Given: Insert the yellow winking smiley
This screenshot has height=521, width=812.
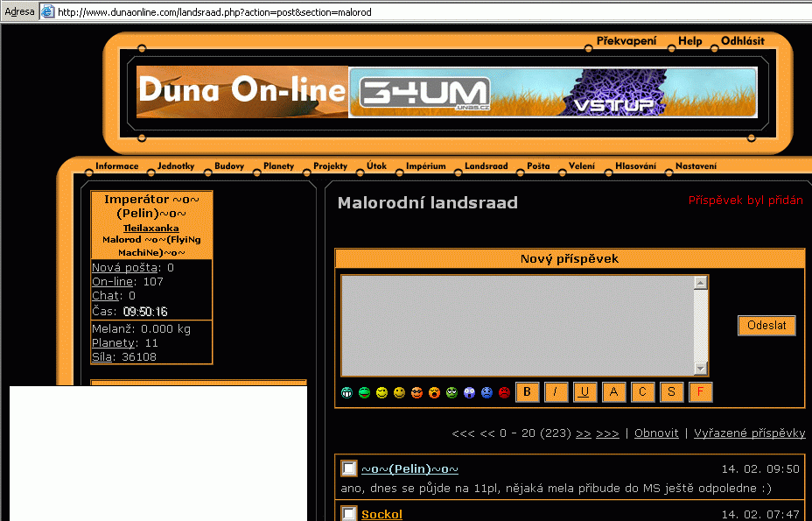Looking at the screenshot, I should coord(382,393).
